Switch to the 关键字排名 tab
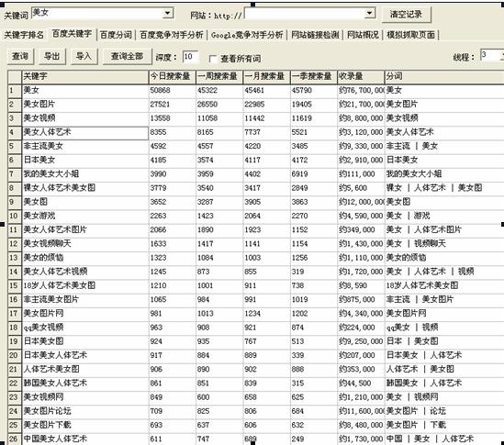The width and height of the screenshot is (504, 445). point(24,35)
